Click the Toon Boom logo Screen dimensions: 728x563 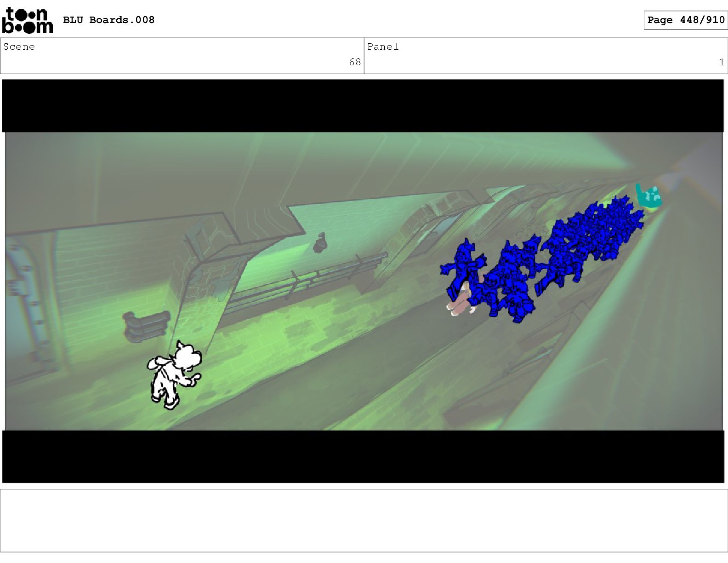28,20
